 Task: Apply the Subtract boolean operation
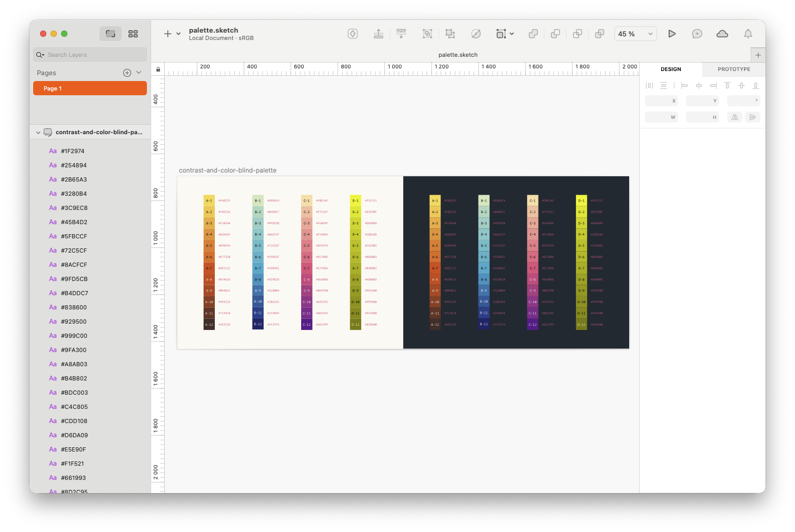555,34
